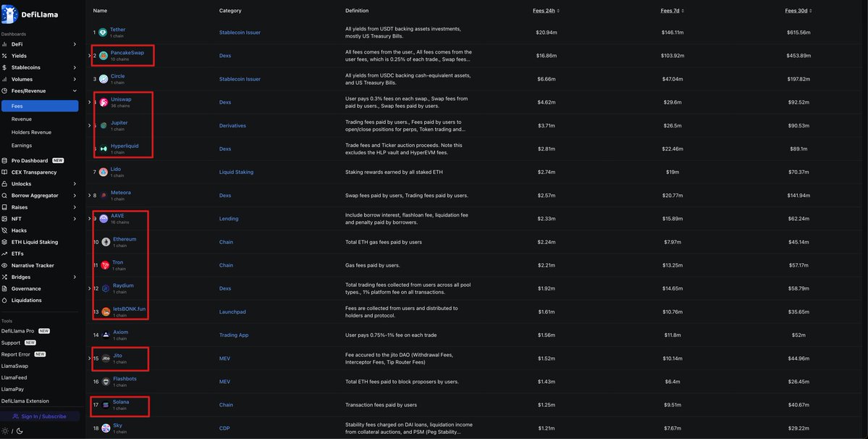Expand the Meteora row chevron
The width and height of the screenshot is (868, 439).
(89, 196)
